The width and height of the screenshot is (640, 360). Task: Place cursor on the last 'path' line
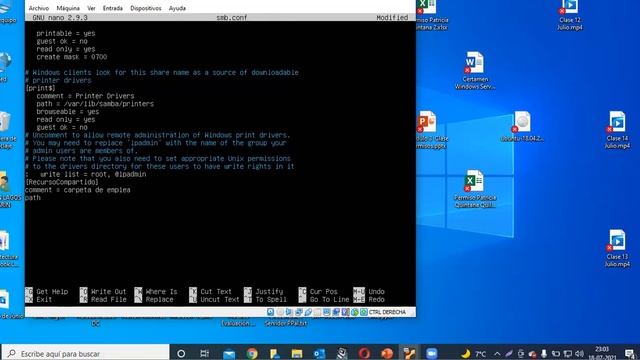point(33,198)
